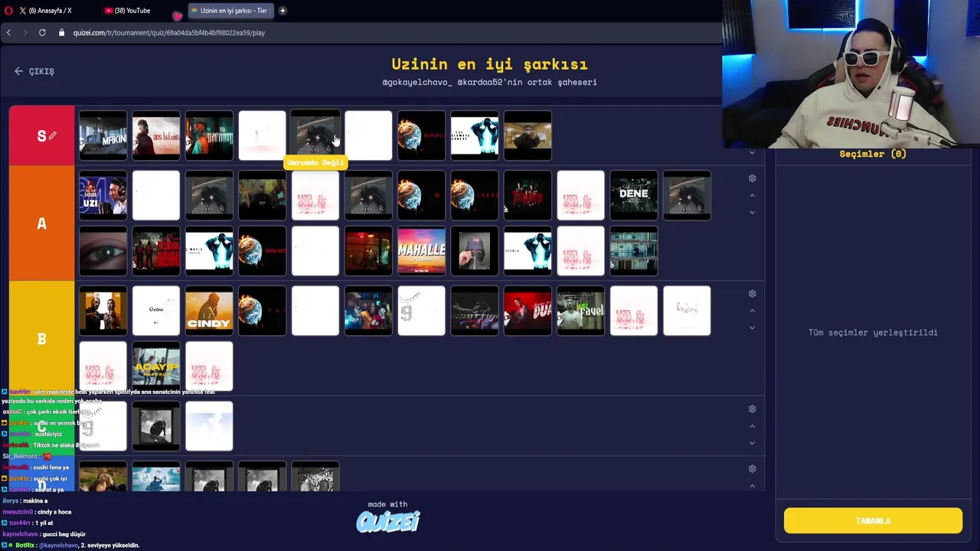Click the 'makina a' chat message
Viewport: 980px width, 551px height.
click(x=25, y=500)
